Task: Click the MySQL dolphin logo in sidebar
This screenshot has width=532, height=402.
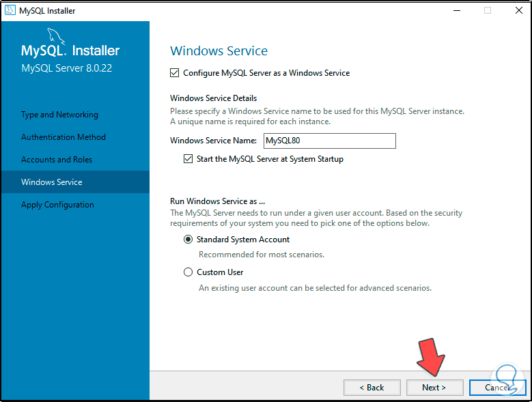Action: (x=55, y=36)
